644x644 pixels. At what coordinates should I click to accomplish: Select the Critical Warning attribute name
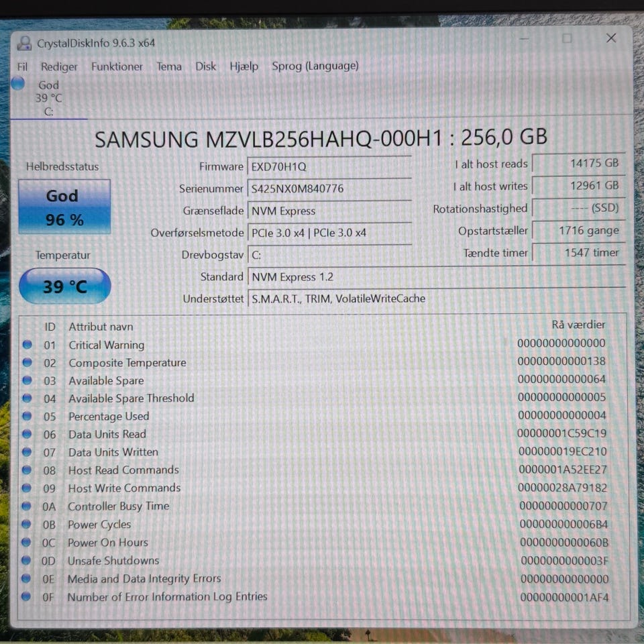[107, 345]
